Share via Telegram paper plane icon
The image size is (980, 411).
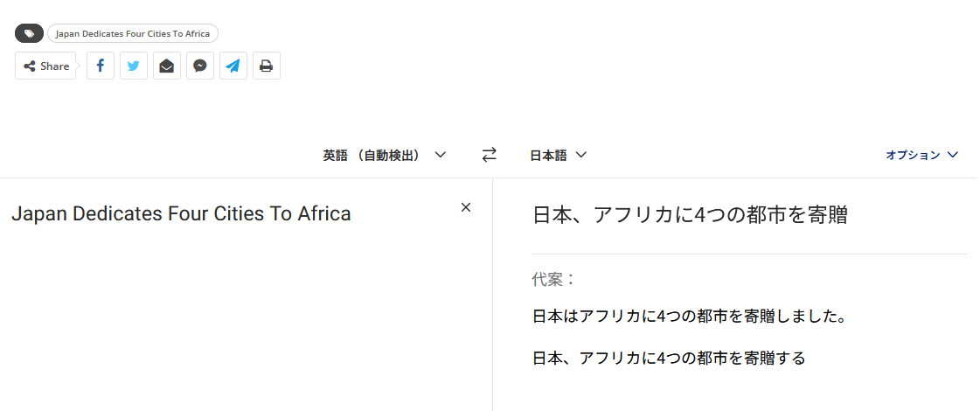(233, 66)
